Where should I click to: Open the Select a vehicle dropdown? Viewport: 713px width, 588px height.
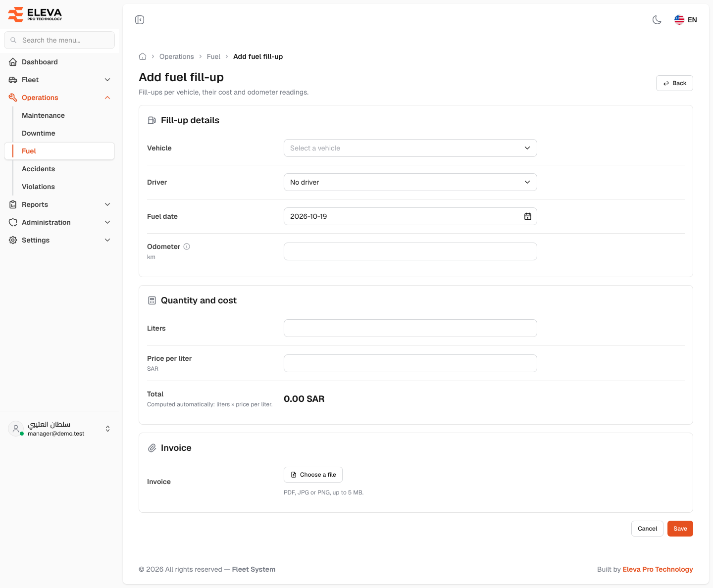point(410,148)
